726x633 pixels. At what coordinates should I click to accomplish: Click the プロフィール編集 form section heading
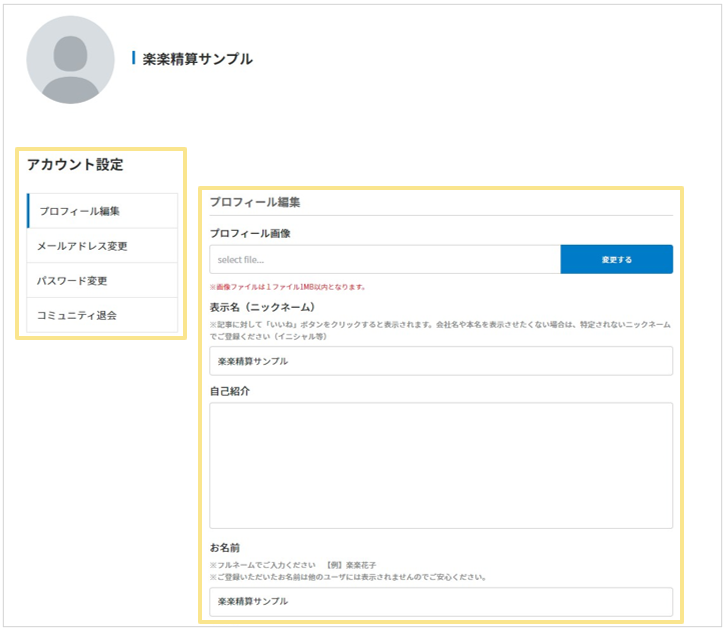255,202
